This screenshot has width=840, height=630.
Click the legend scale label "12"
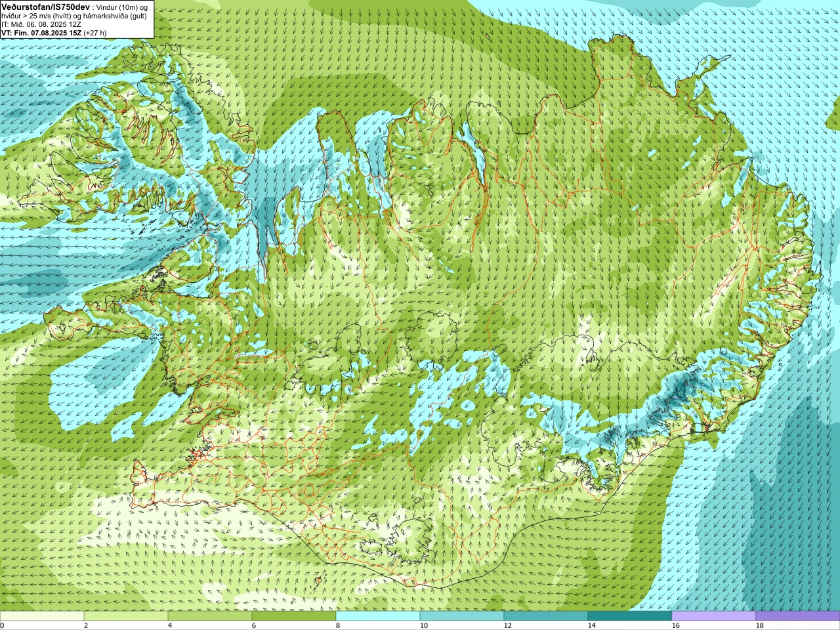coord(507,626)
